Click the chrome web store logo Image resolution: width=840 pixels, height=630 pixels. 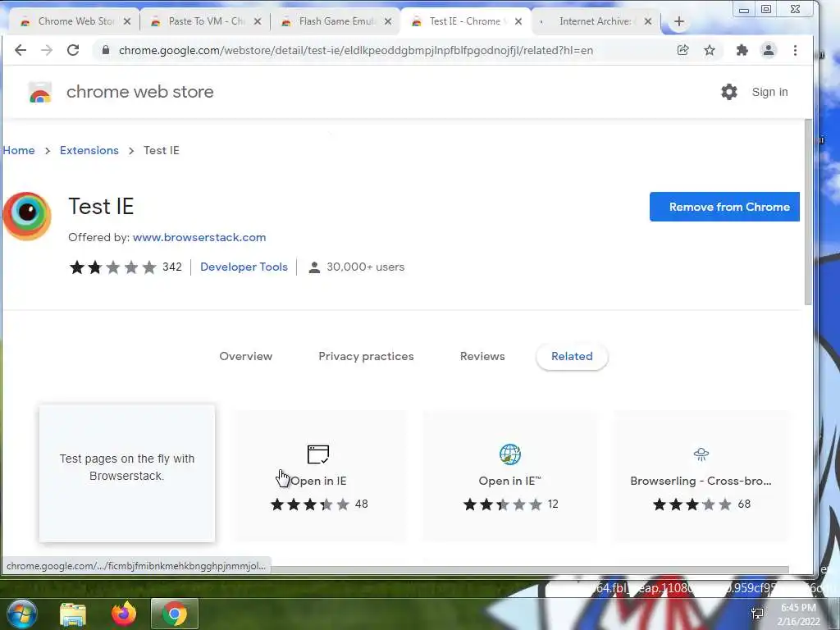point(39,92)
